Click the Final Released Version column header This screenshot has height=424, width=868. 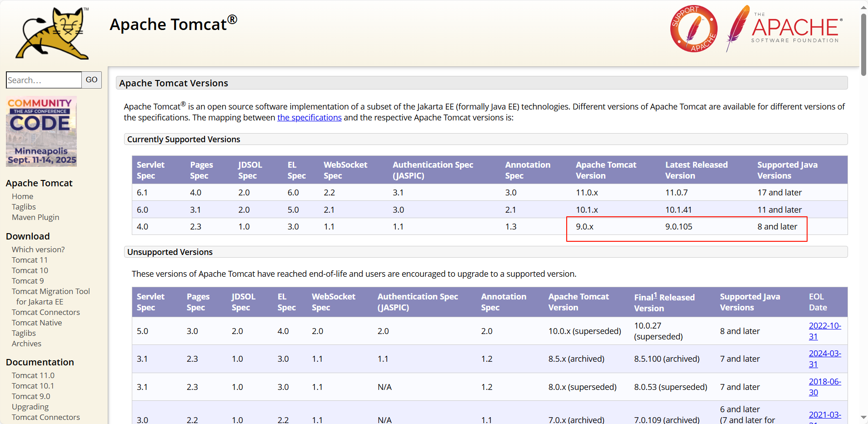664,302
